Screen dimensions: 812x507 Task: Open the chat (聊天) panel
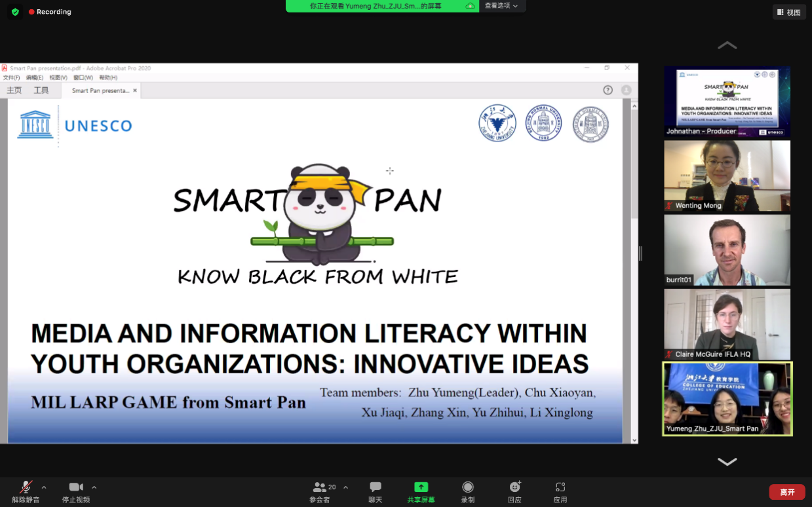pos(375,488)
